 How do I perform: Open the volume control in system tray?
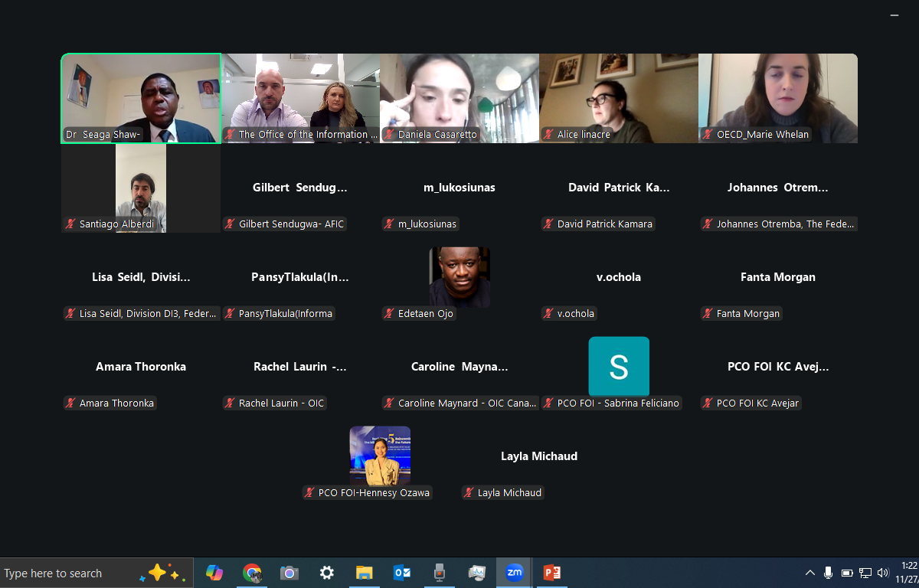pyautogui.click(x=883, y=573)
